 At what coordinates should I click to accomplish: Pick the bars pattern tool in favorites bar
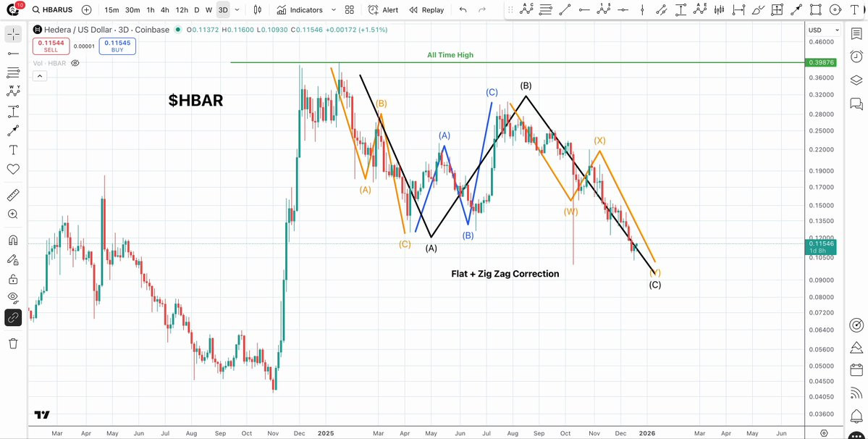click(719, 9)
